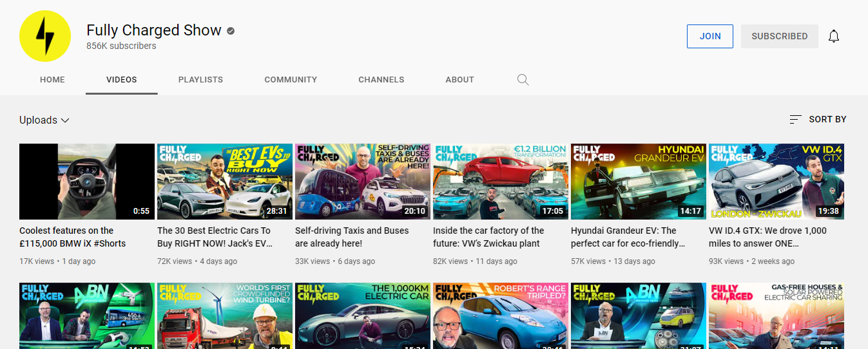Click the 20:10 duration badge

click(415, 211)
